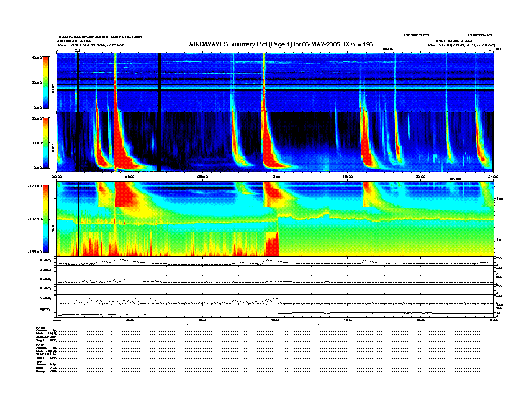Click the WIND/WAVES Summary Plot title
The width and height of the screenshot is (532, 411).
click(x=280, y=44)
